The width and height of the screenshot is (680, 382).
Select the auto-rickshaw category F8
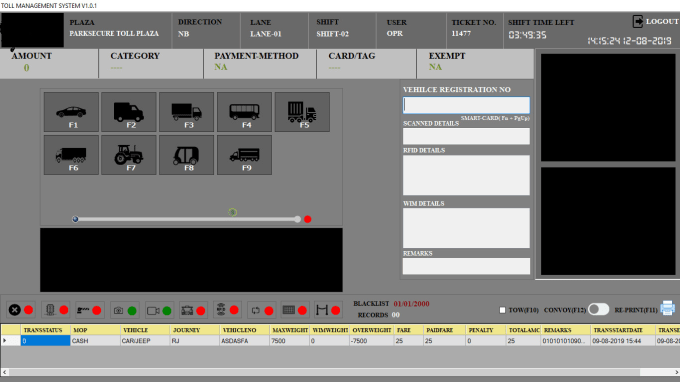coord(186,155)
